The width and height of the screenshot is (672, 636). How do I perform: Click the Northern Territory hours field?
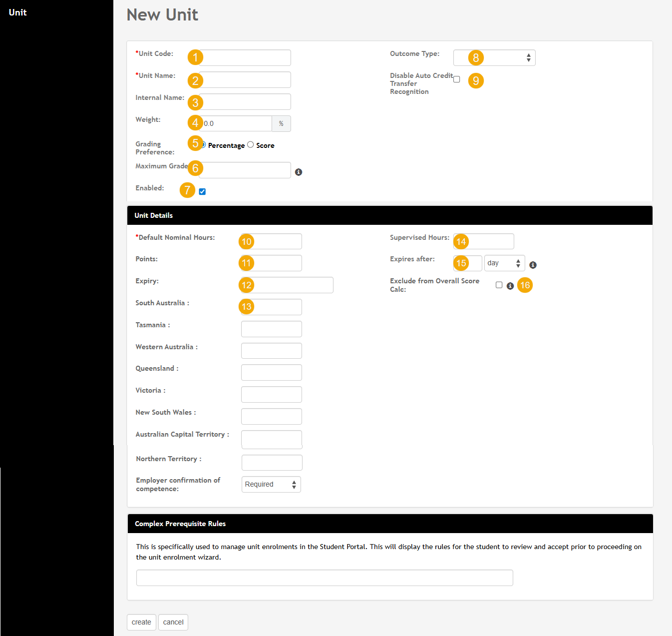pos(272,463)
